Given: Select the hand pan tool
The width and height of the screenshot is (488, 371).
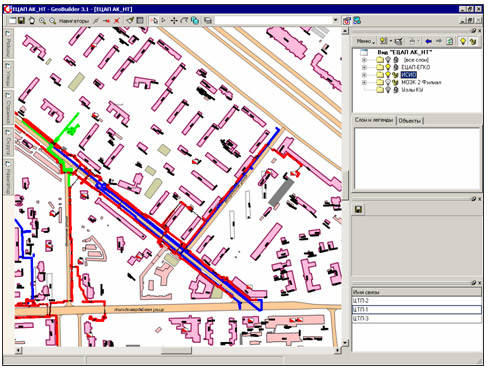Looking at the screenshot, I should pyautogui.click(x=32, y=21).
